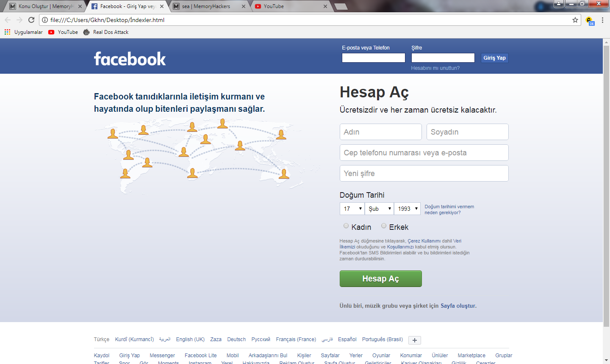Click the plus button for more languages
Screen dimensions: 610x364
[x=415, y=340]
